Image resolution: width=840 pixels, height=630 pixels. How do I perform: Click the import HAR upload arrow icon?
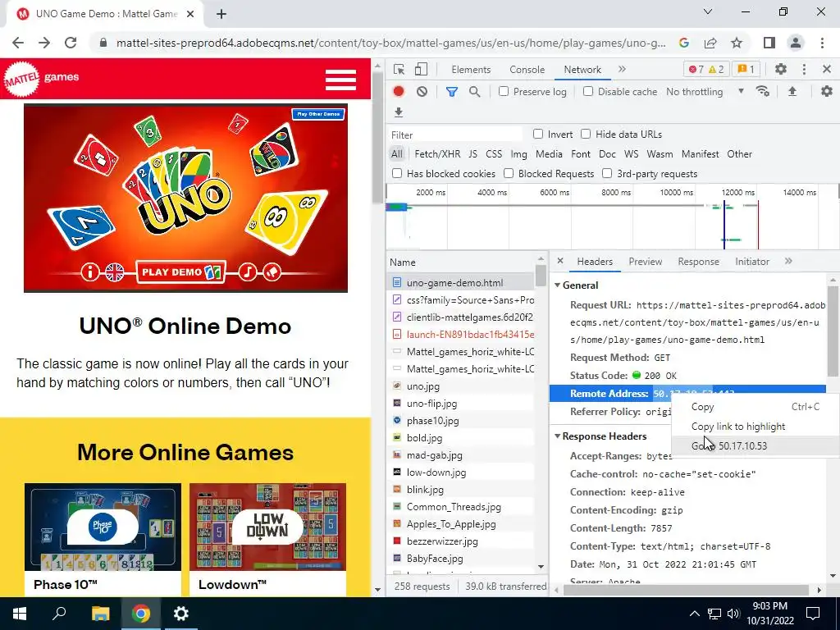[792, 92]
